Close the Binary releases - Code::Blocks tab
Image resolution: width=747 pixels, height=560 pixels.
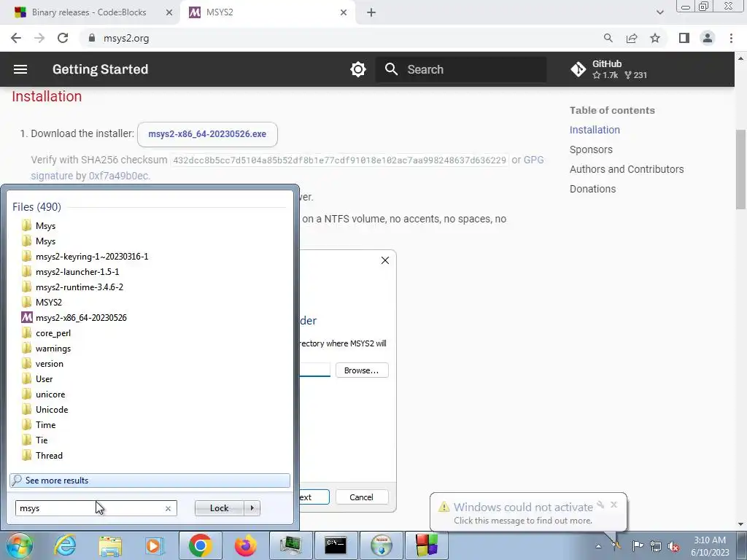point(169,12)
